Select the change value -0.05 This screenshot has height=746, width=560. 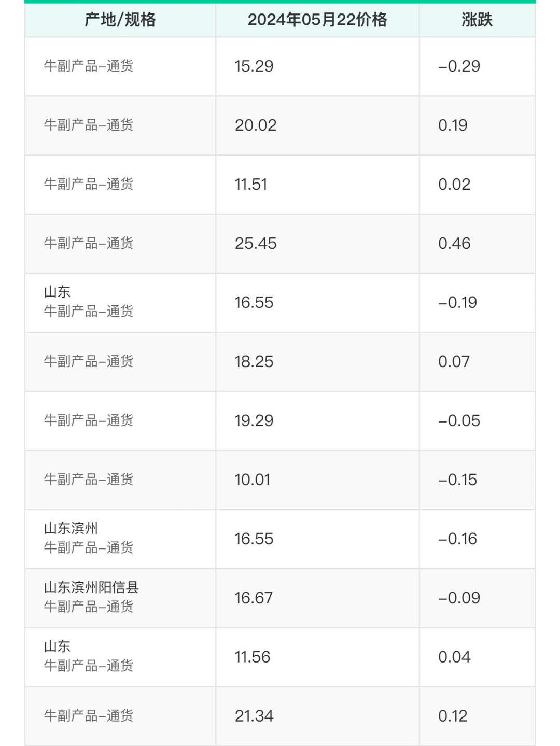(459, 421)
